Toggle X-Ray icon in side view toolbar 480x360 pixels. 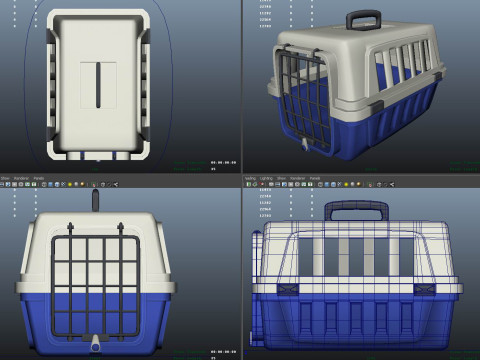coord(379,184)
